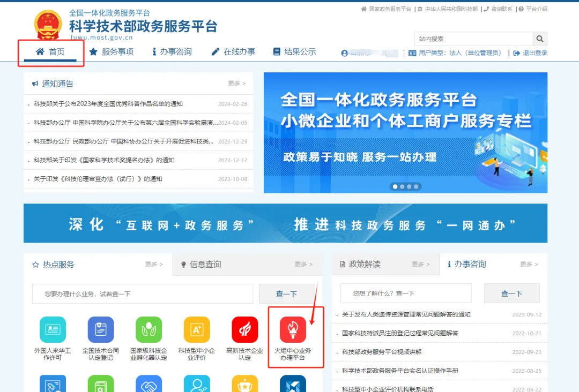Switch to 政策解读 tab
The image size is (579, 392).
click(365, 264)
